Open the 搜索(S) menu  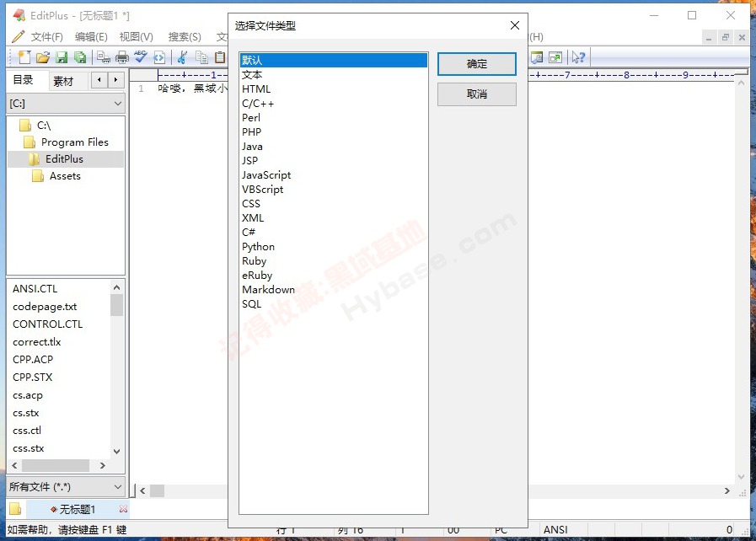pyautogui.click(x=185, y=36)
